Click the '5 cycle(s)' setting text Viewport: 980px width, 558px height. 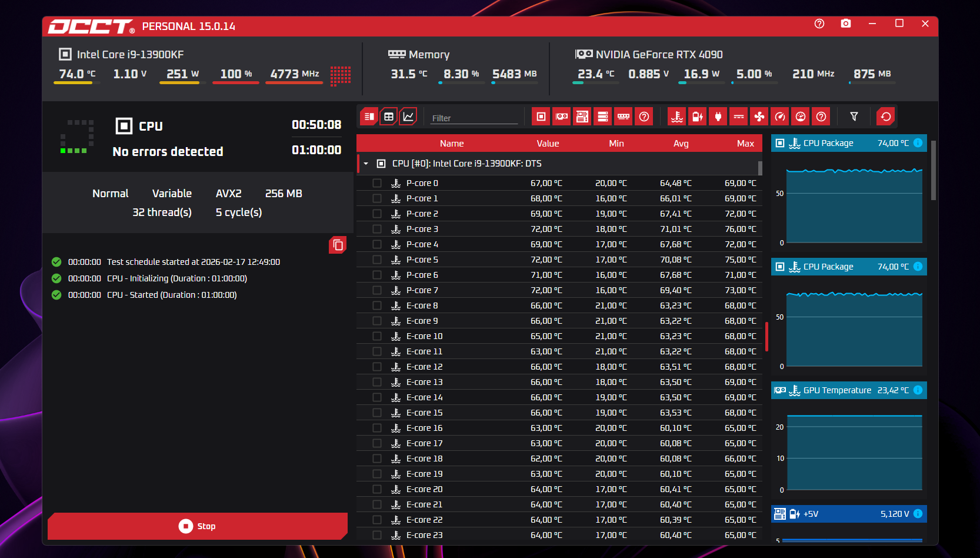click(239, 212)
